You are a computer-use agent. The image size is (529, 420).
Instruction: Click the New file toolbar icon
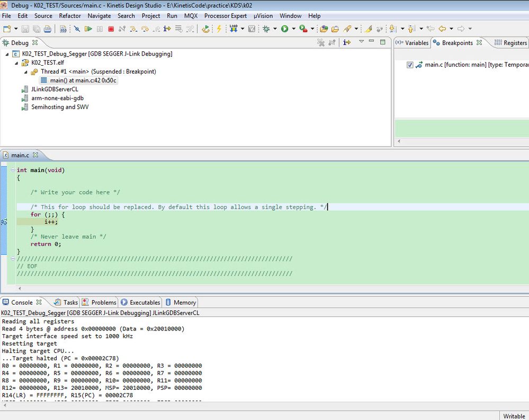(7, 29)
